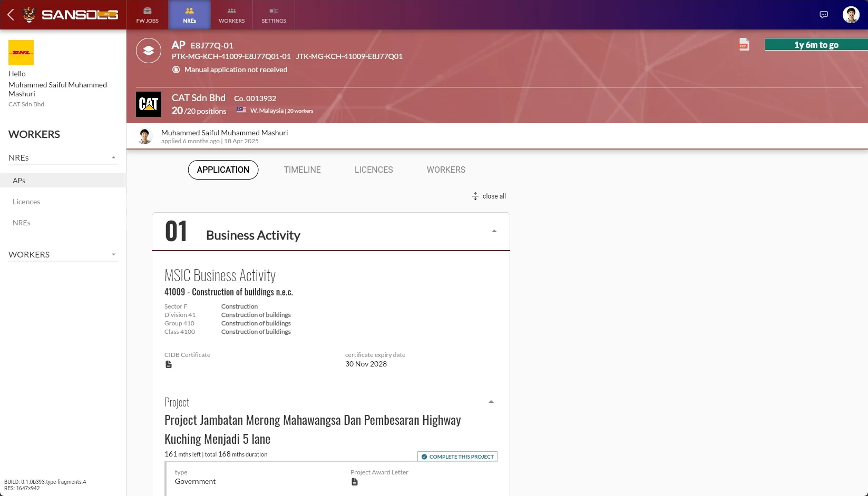Click expiry date 30 Nov 2028
Screen dimensions: 868x496
pyautogui.click(x=366, y=364)
